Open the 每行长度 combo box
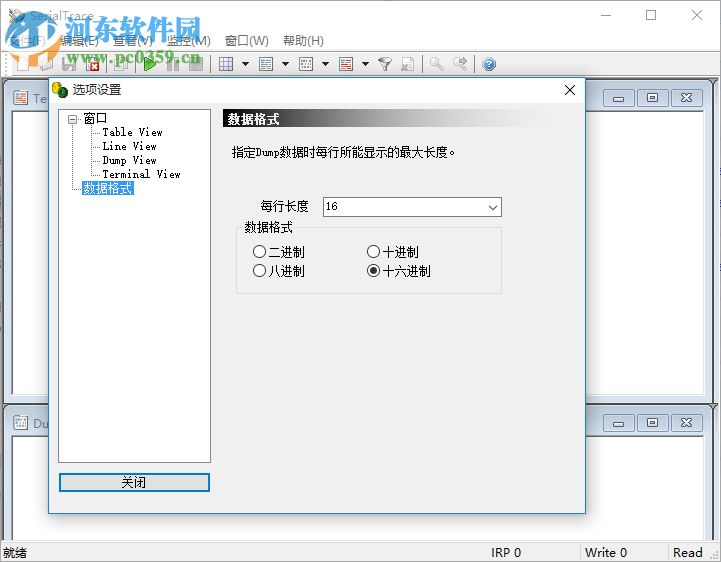Screen dimensions: 721x562 412,207
